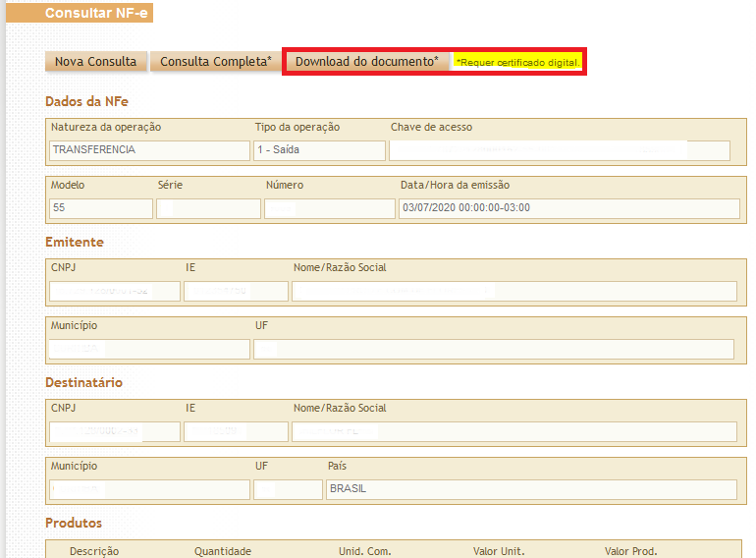The height and width of the screenshot is (558, 756).
Task: Select the Data/Hora da emissão field
Action: (x=568, y=208)
